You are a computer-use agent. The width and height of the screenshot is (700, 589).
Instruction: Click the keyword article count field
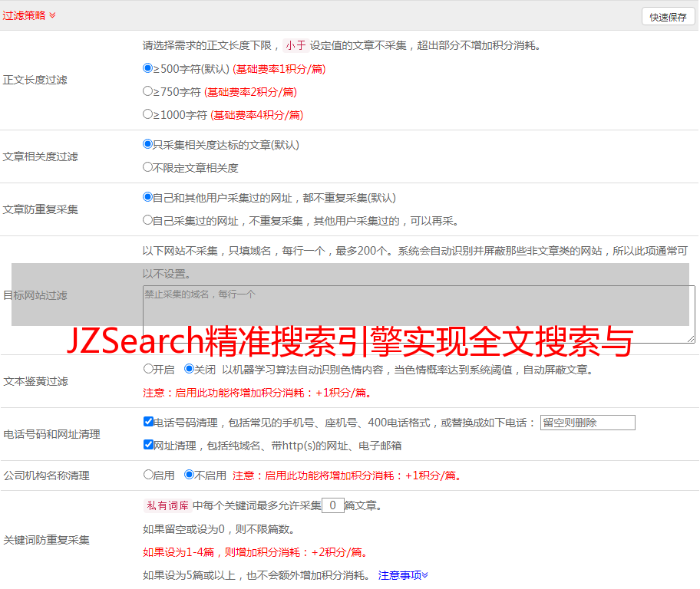pos(332,505)
